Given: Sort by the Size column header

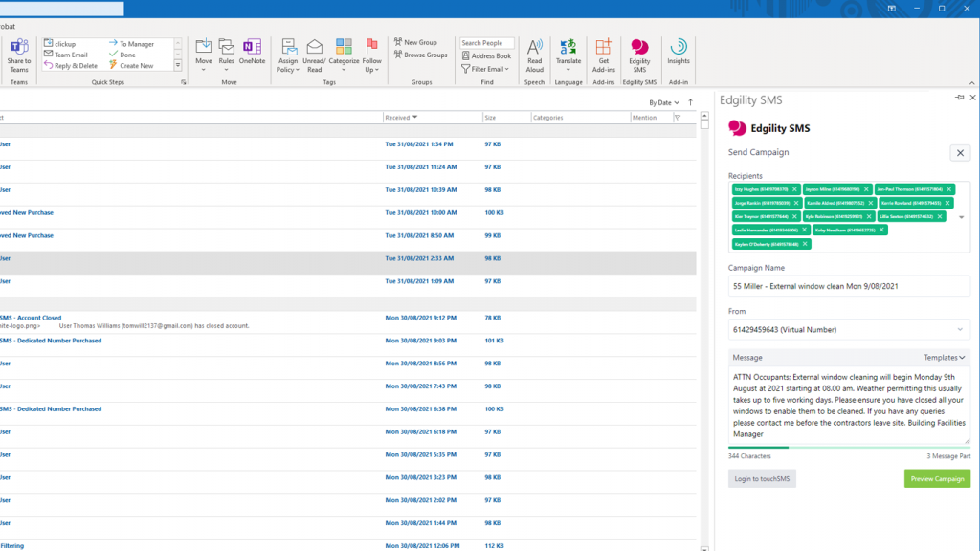Looking at the screenshot, I should 507,118.
